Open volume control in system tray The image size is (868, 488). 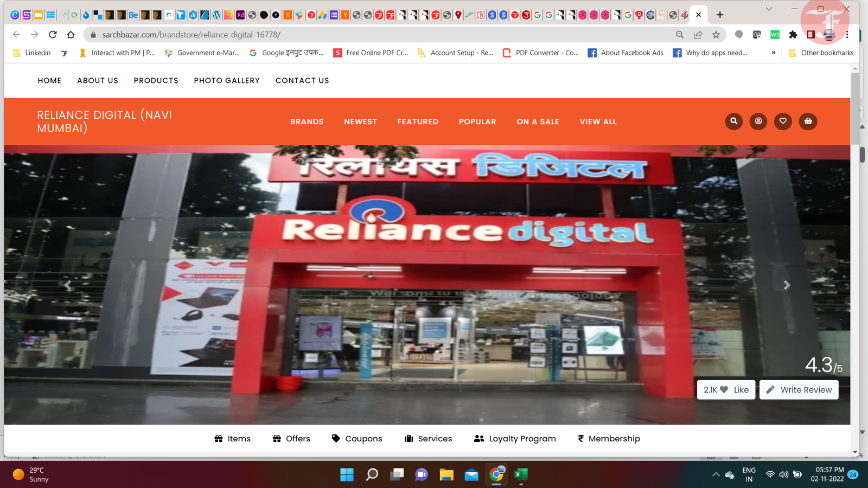click(784, 474)
